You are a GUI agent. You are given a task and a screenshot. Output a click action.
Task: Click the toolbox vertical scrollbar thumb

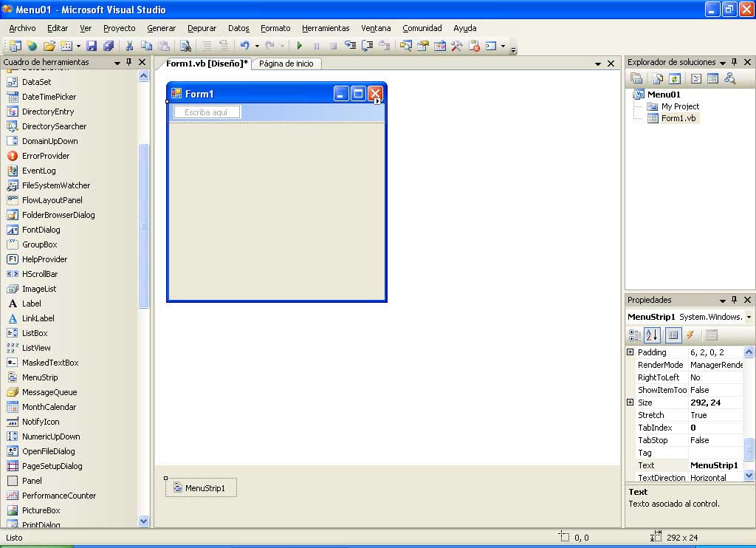(144, 225)
